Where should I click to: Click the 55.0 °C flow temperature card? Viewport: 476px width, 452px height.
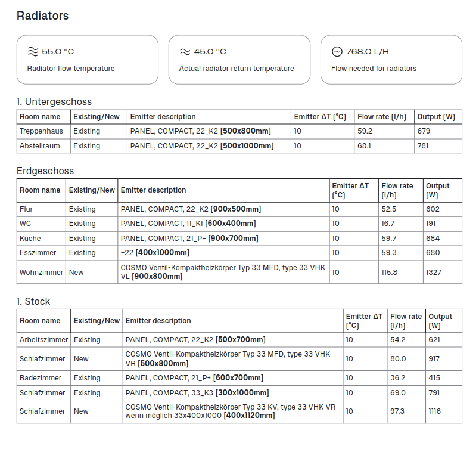(x=87, y=59)
